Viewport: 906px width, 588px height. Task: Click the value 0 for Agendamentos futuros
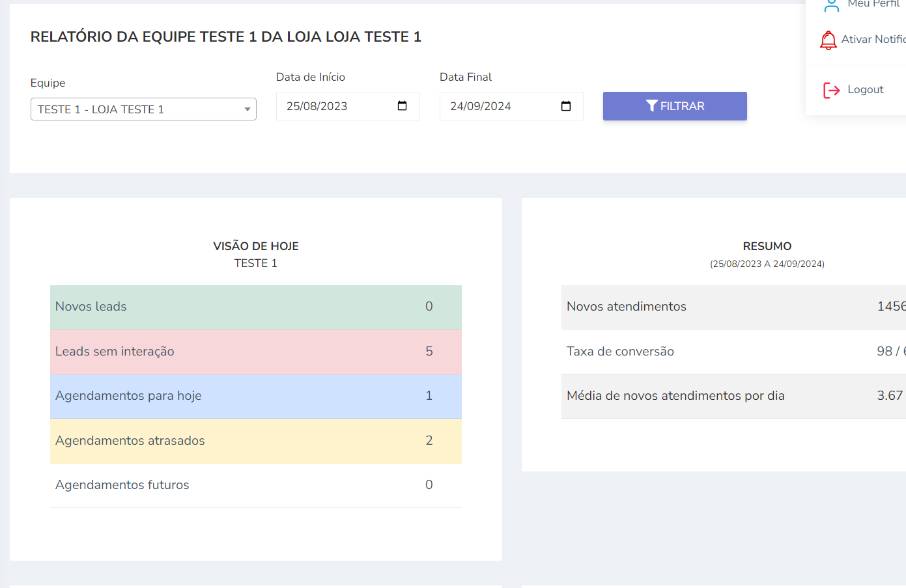click(x=429, y=485)
